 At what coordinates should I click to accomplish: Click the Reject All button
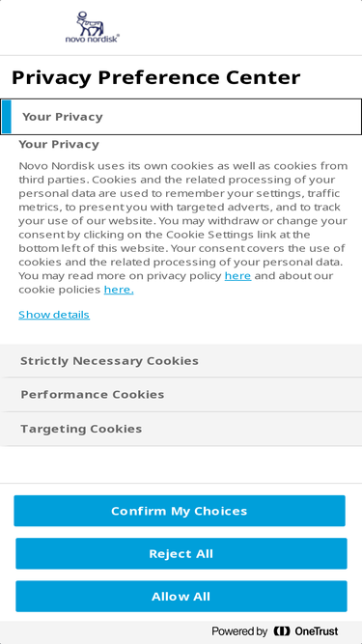click(x=181, y=553)
